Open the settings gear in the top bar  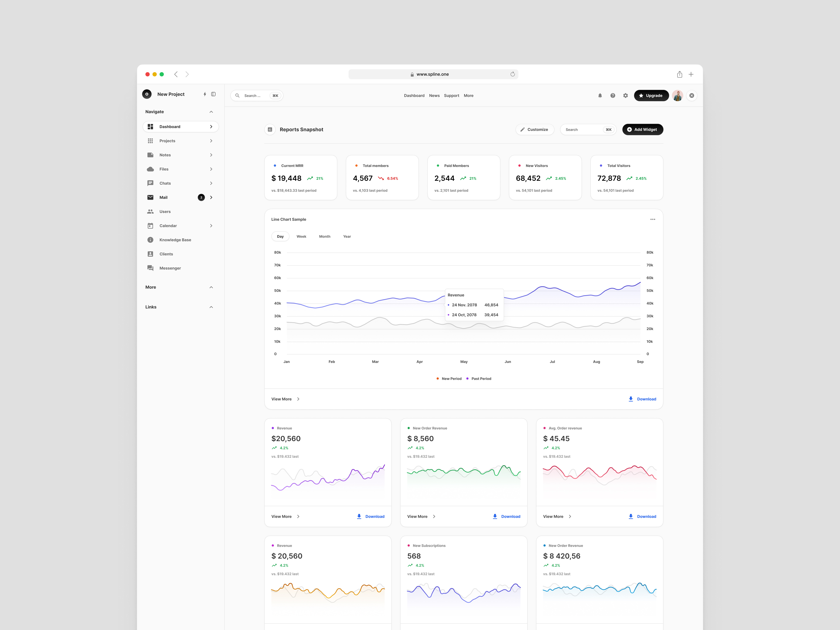[x=625, y=95]
